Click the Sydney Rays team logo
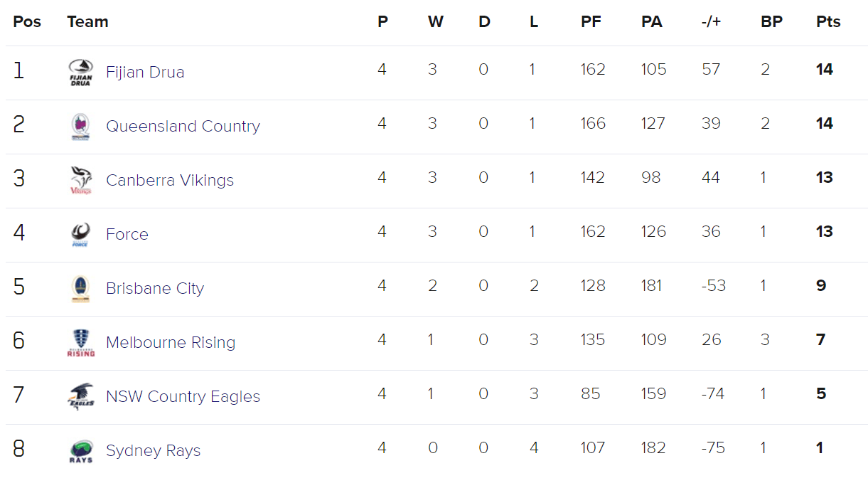Image resolution: width=868 pixels, height=488 pixels. tap(81, 451)
